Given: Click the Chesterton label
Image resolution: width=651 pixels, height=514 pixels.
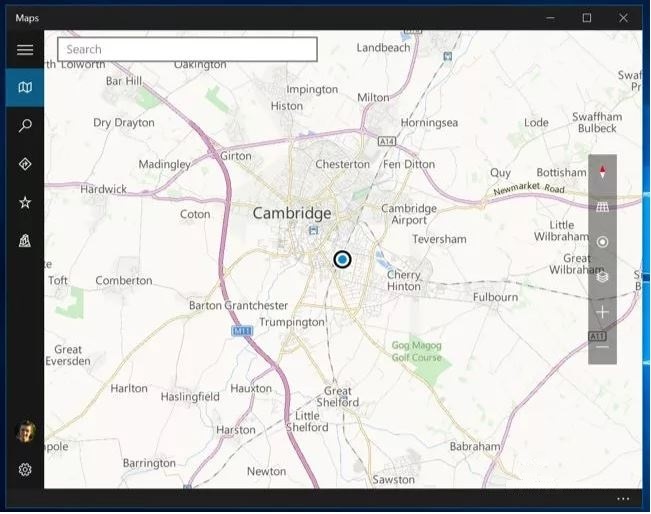Looking at the screenshot, I should 343,164.
